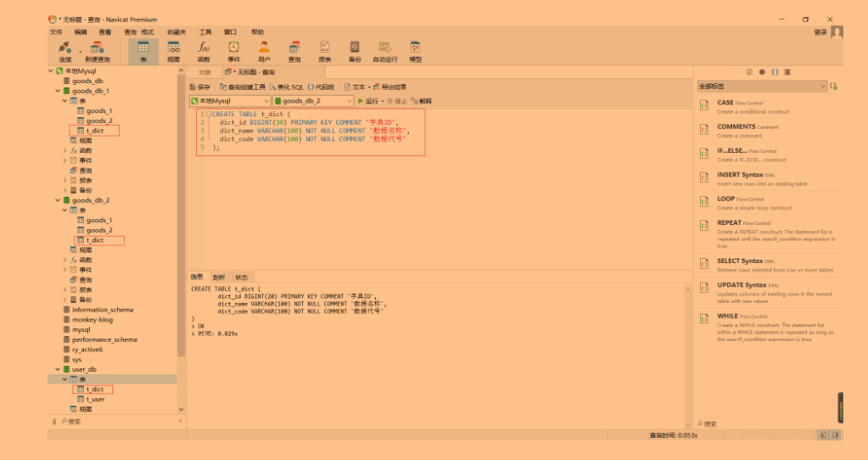Viewport: 868px width, 460px height.
Task: Click the 保存 (Save) button
Action: point(200,87)
